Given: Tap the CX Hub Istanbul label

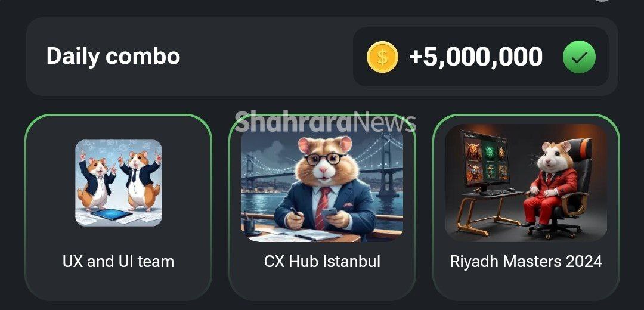Looking at the screenshot, I should tap(322, 262).
